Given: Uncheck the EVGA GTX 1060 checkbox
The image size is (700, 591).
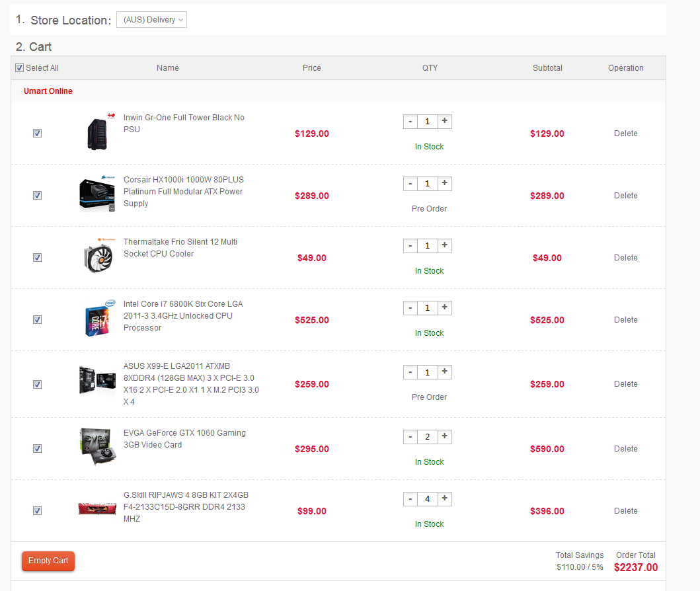Looking at the screenshot, I should [38, 449].
